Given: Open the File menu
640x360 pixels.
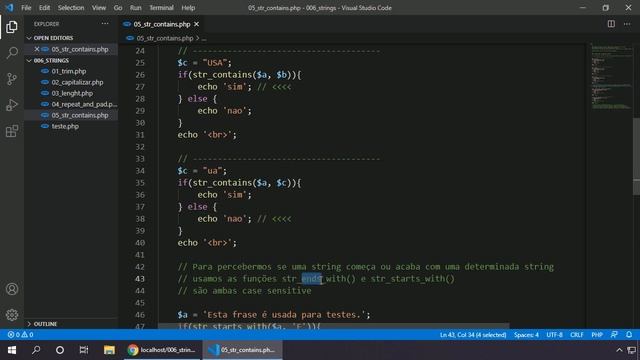Looking at the screenshot, I should 26,8.
